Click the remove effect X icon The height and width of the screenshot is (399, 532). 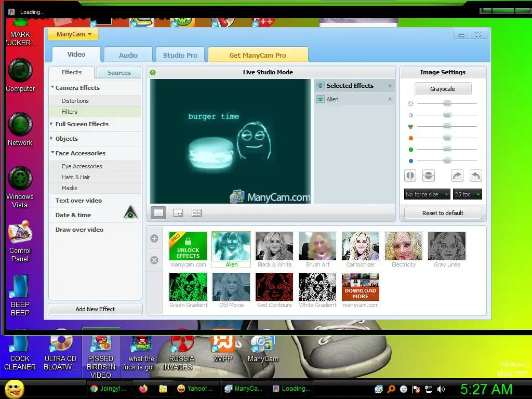coord(154,260)
